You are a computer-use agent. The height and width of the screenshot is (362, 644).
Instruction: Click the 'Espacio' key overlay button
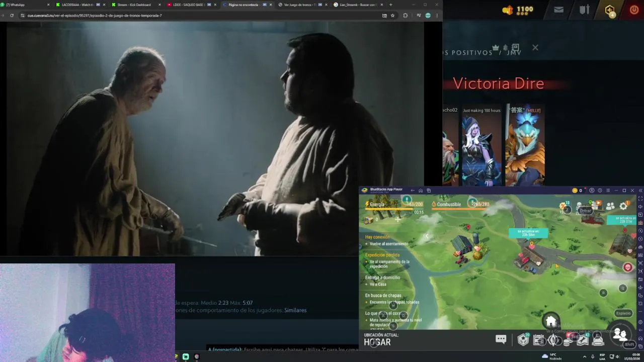click(x=623, y=313)
